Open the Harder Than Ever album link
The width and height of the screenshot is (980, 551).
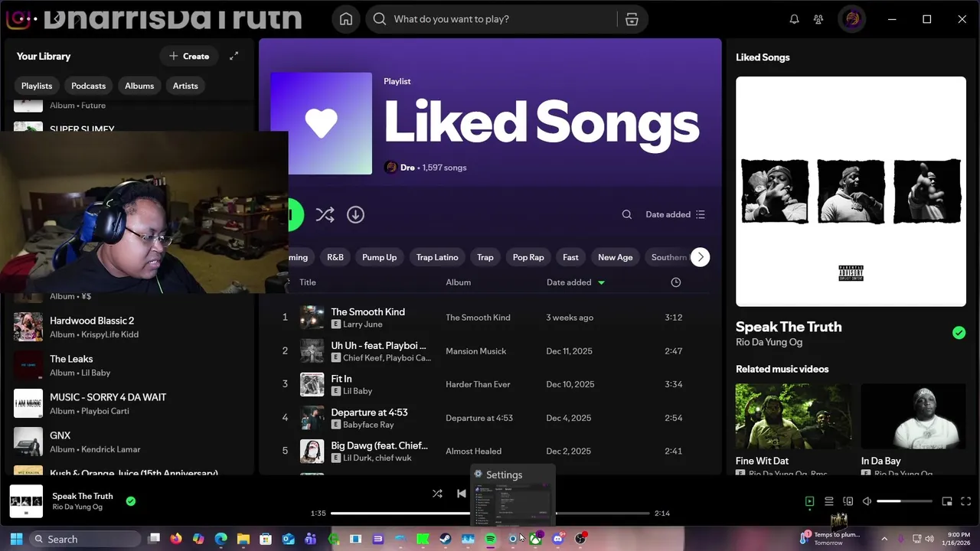tap(478, 384)
